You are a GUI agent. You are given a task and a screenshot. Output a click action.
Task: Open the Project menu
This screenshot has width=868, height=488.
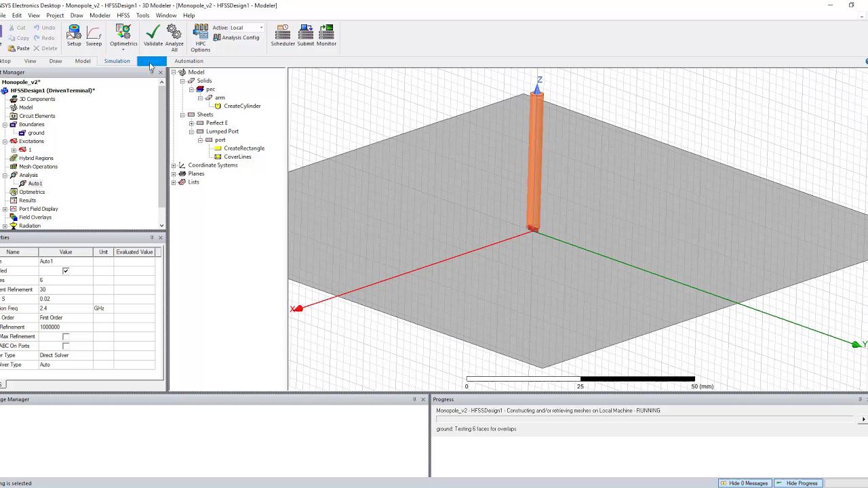tap(55, 15)
